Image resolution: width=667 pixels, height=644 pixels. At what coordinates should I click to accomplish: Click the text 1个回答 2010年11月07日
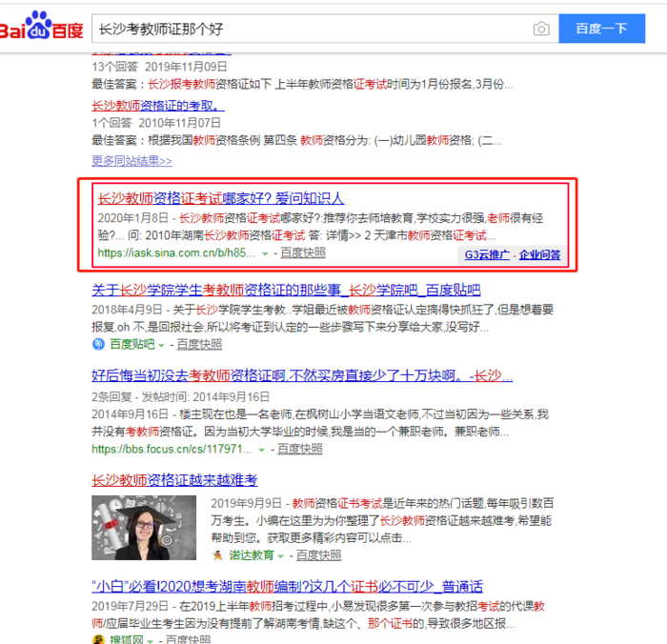156,123
